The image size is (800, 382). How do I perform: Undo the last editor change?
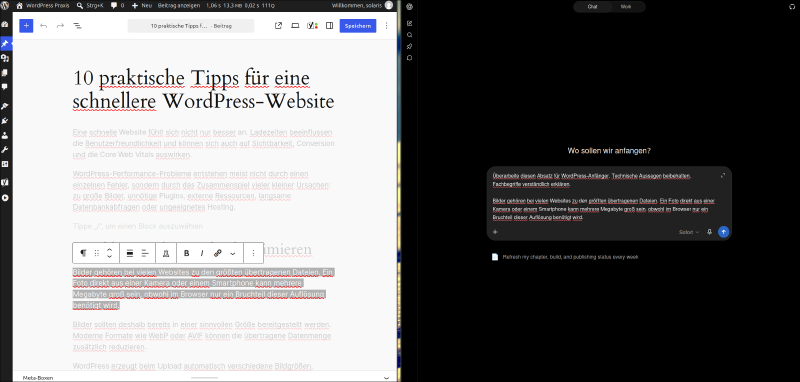(43, 26)
